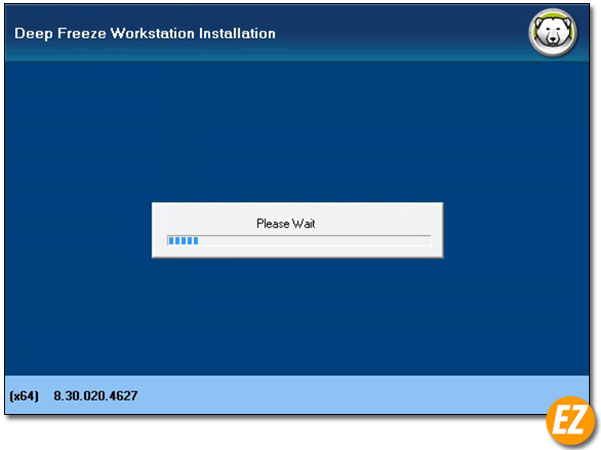Viewport: 601px width, 450px height.
Task: Click the 'Deep Freeze Workstation Installation' title
Action: pyautogui.click(x=145, y=34)
